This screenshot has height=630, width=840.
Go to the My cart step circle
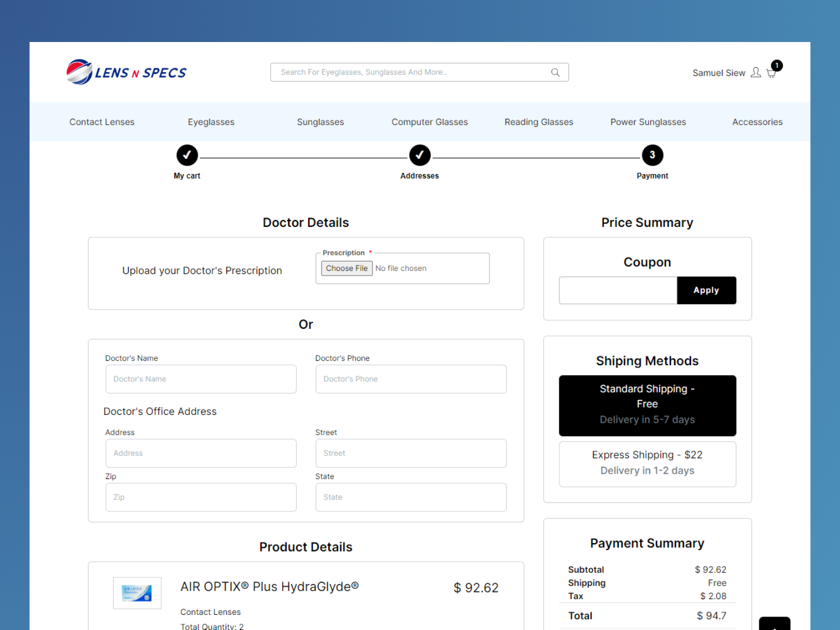(187, 155)
